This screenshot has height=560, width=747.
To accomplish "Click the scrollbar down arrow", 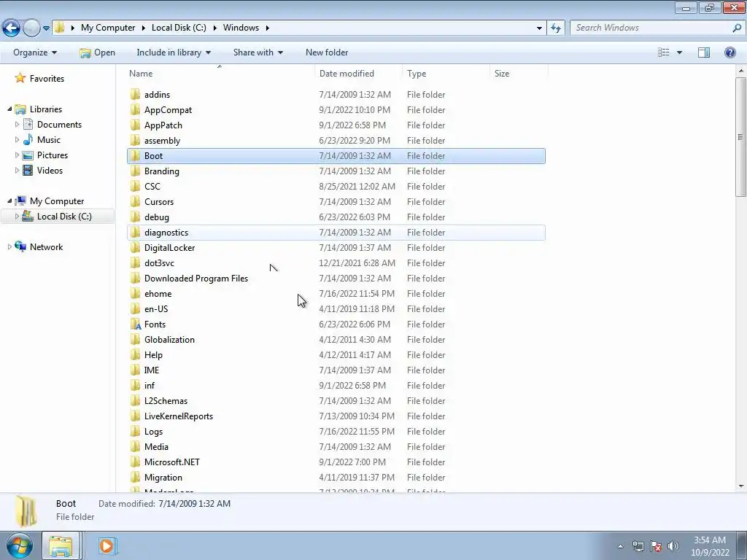I will (x=741, y=486).
